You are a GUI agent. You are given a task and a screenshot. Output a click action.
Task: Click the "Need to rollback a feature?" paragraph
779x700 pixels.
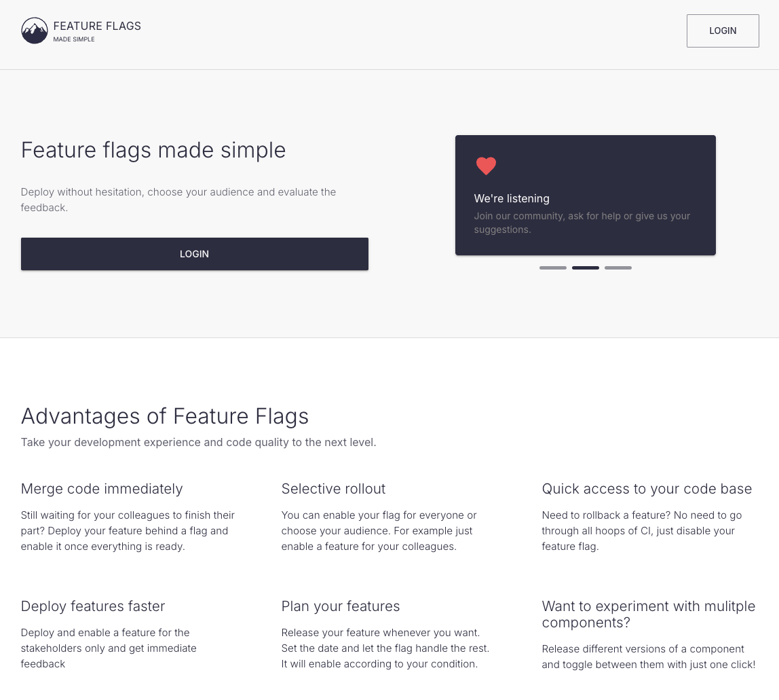642,531
